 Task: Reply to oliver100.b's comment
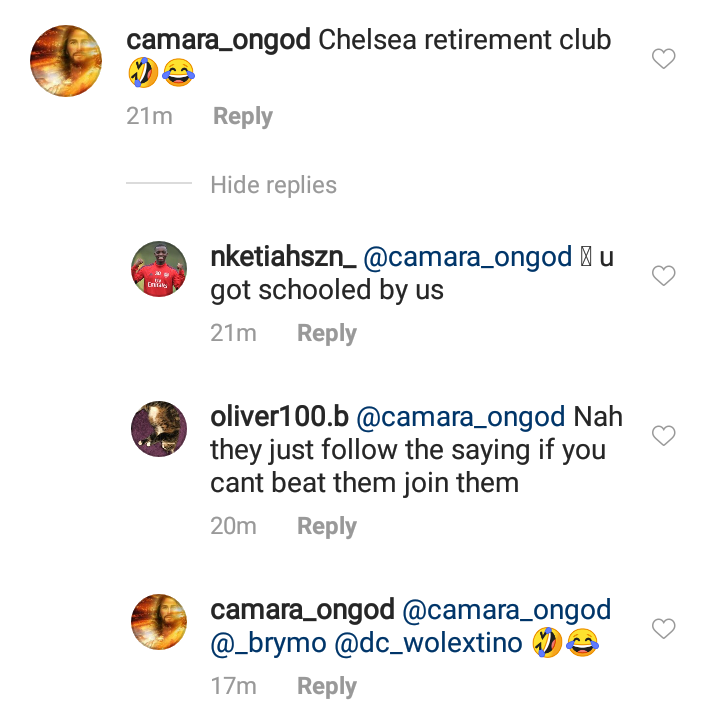click(327, 526)
